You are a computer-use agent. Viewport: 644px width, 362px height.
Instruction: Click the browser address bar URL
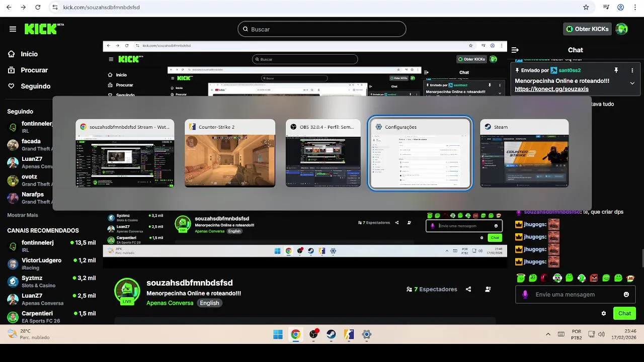click(101, 8)
